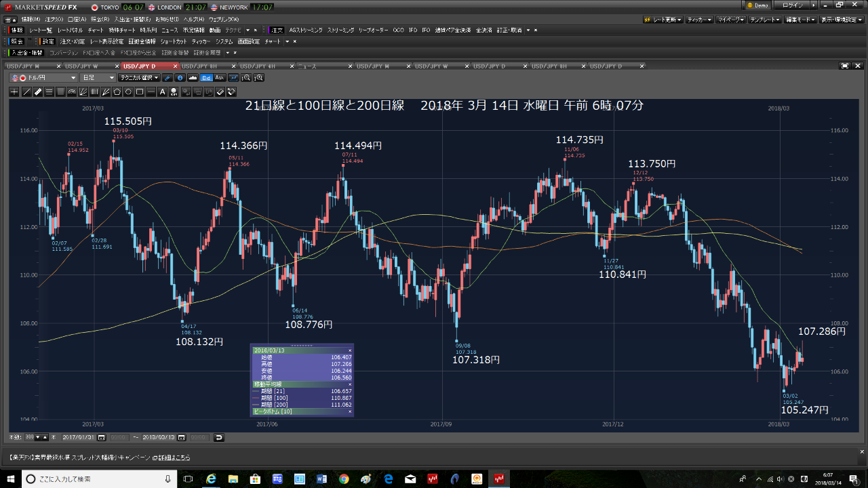Open the 注文(O) menu

pos(53,20)
